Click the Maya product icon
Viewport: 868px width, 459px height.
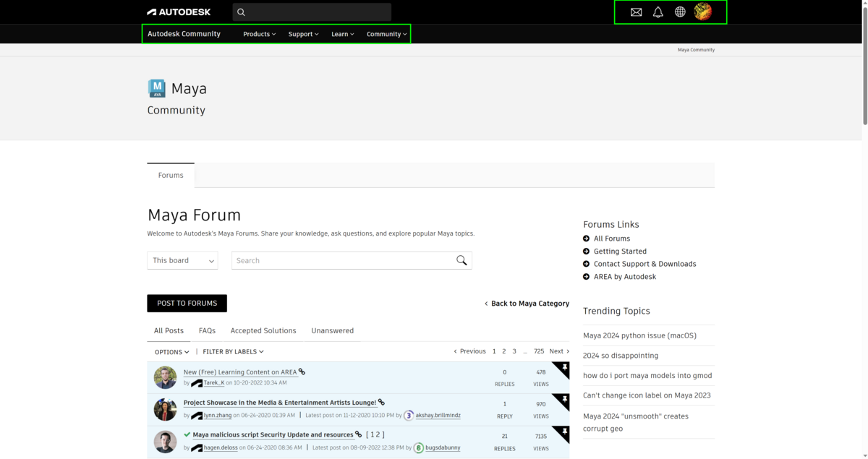pos(157,88)
